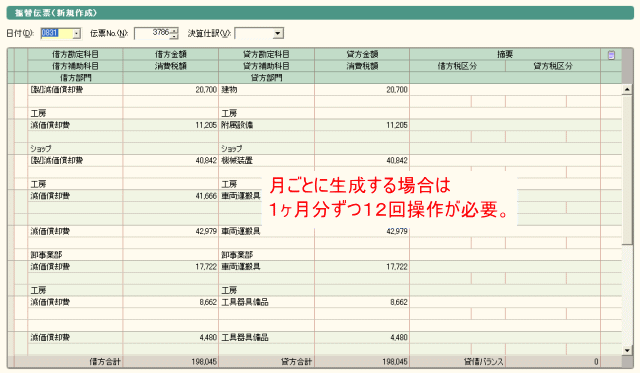Click the 貸方税区分 header
The height and width of the screenshot is (373, 640).
[x=553, y=66]
